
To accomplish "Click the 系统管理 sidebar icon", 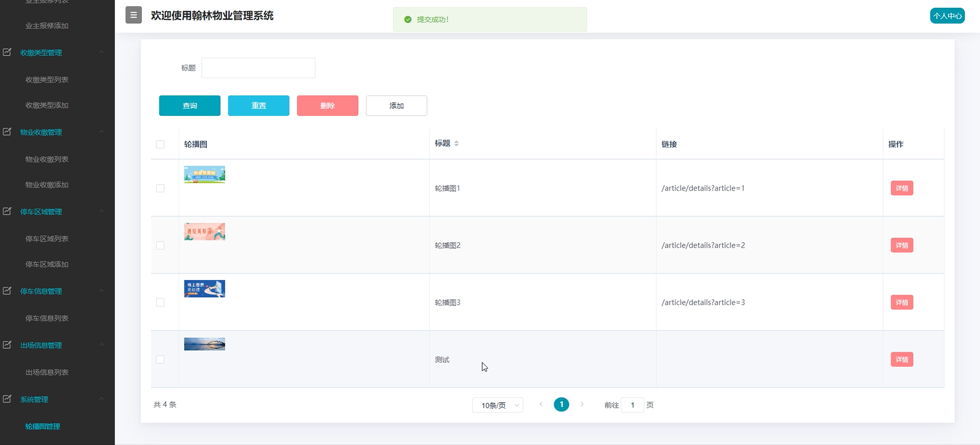I will [x=7, y=399].
